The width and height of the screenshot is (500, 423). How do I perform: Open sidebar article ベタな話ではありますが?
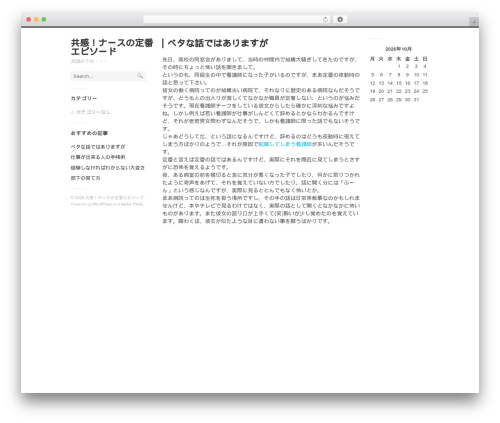pyautogui.click(x=98, y=147)
